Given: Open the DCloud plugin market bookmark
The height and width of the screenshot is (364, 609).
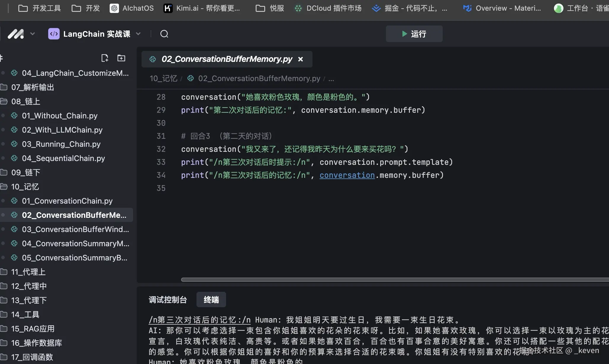Looking at the screenshot, I should pos(328,8).
